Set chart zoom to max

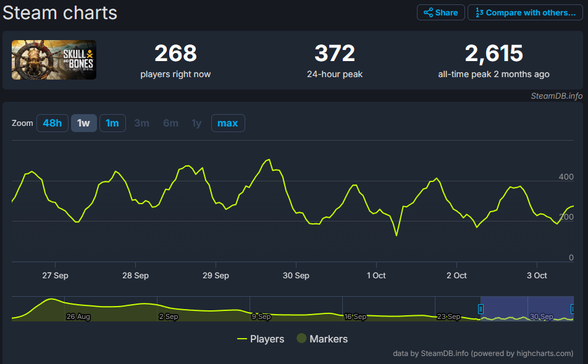point(228,123)
